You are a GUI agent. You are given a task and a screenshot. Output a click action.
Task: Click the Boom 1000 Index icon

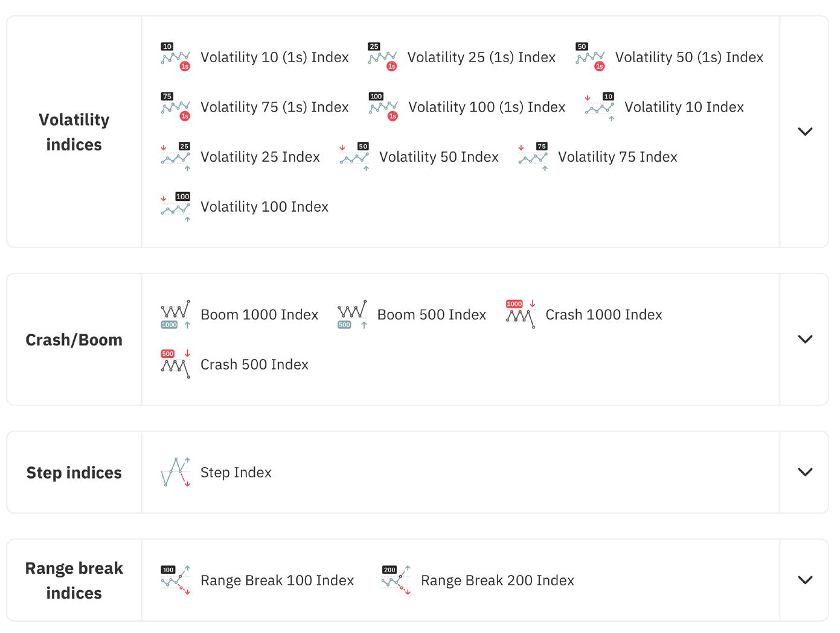click(x=176, y=314)
